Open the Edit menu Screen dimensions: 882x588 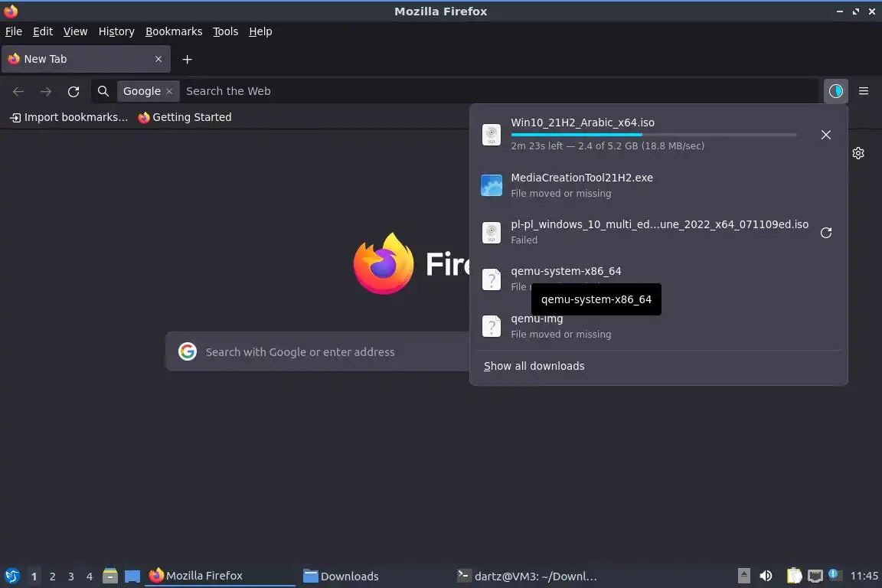(43, 31)
